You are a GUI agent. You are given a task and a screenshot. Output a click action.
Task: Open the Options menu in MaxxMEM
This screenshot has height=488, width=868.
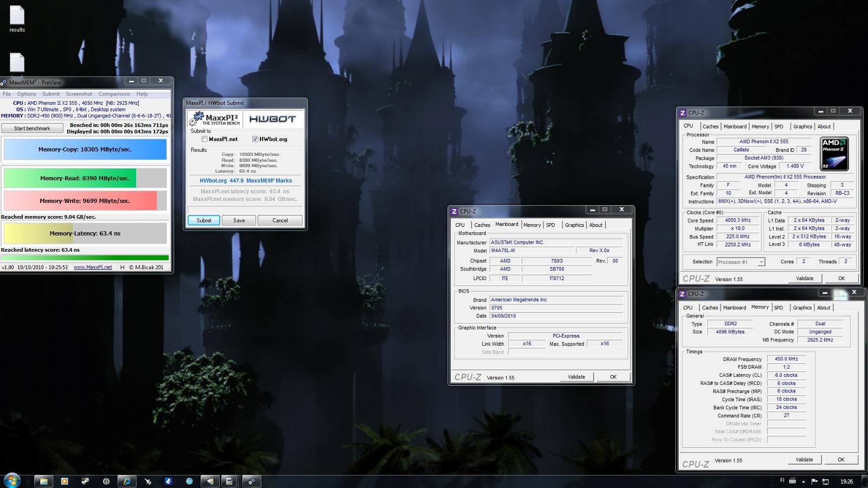(27, 94)
